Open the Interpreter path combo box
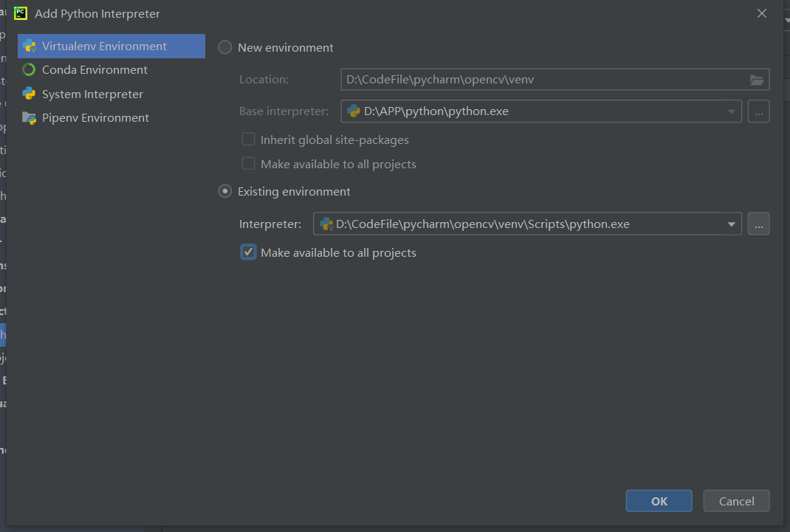 tap(527, 224)
